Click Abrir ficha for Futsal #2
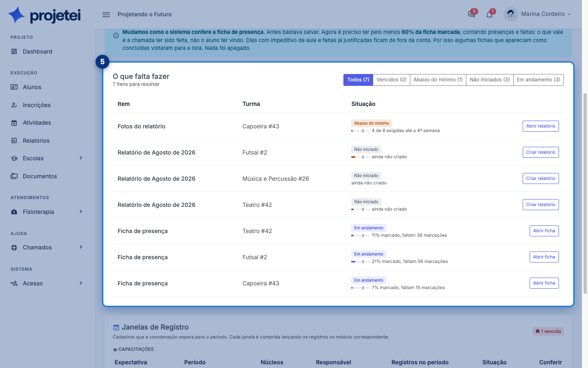 (x=544, y=257)
